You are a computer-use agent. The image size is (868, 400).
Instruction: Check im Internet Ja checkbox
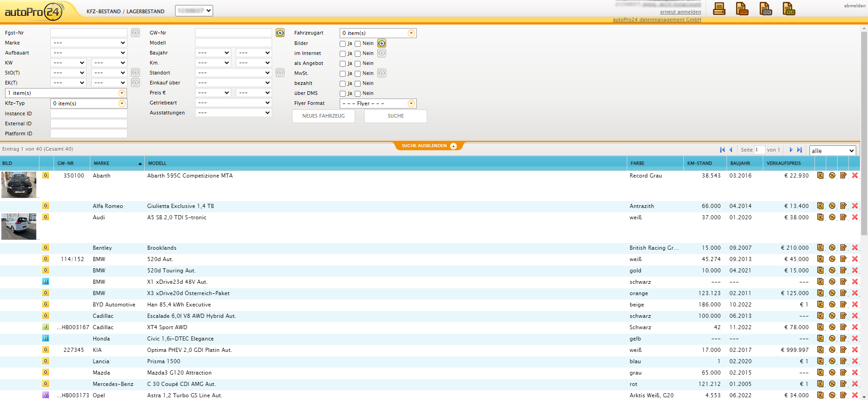click(343, 54)
